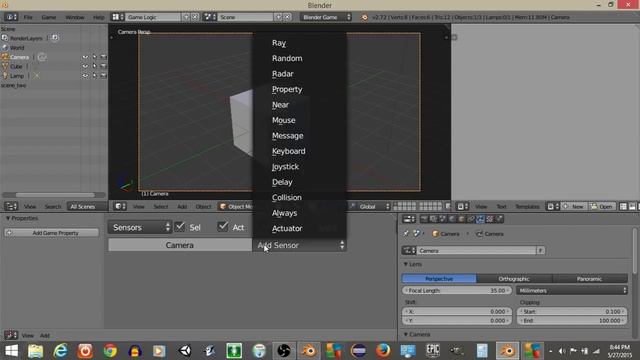Viewport: 640px width, 360px height.
Task: Click the info editor type icon
Action: click(x=11, y=17)
